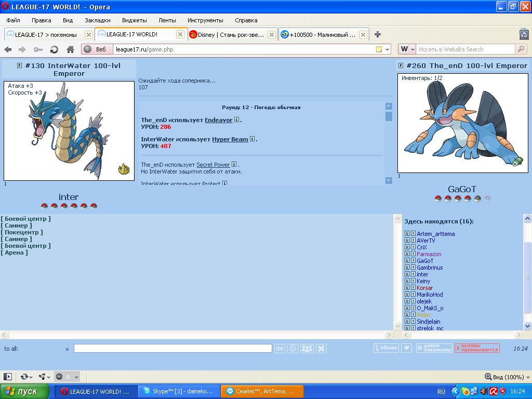Click the golden crown item on Gyarados image
This screenshot has height=399, width=532.
click(124, 169)
